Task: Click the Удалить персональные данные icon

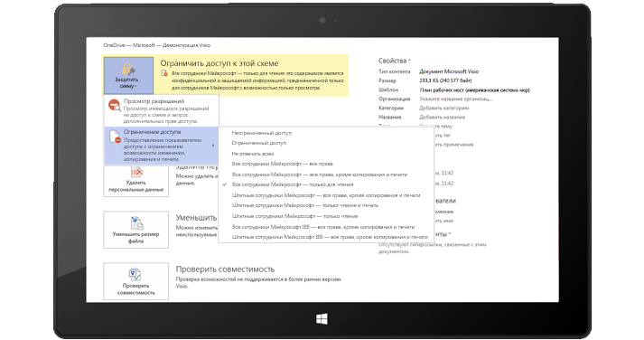Action: point(136,173)
